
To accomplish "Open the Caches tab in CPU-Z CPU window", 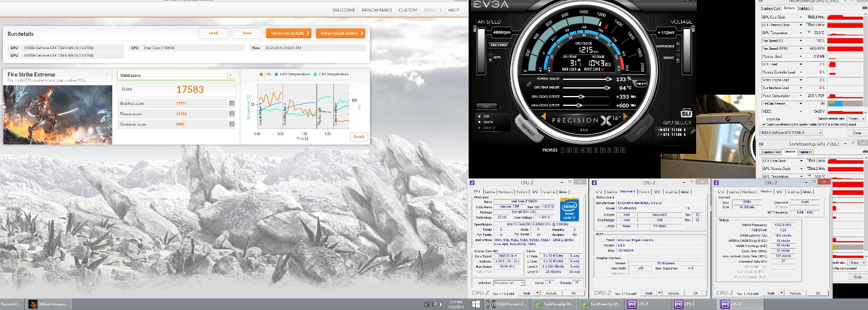I will (490, 191).
